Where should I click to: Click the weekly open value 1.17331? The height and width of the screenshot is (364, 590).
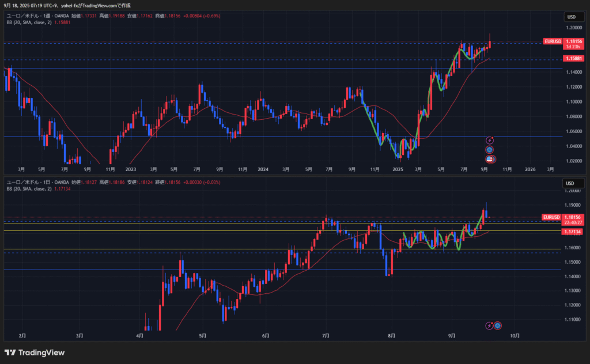coord(89,16)
